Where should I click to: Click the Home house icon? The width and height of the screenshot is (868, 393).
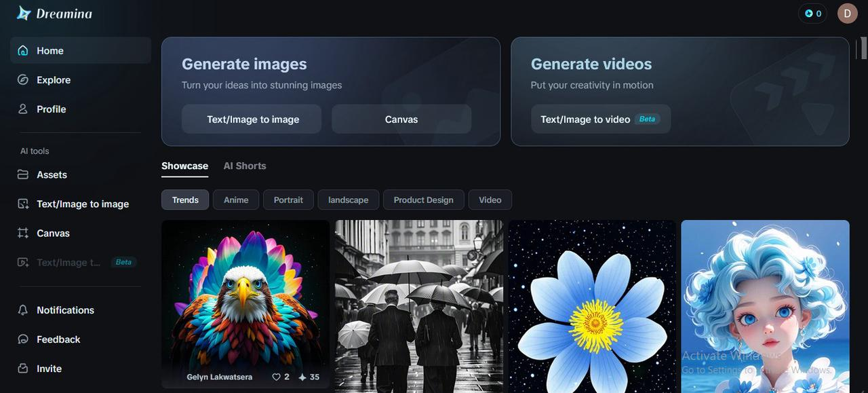click(x=23, y=50)
